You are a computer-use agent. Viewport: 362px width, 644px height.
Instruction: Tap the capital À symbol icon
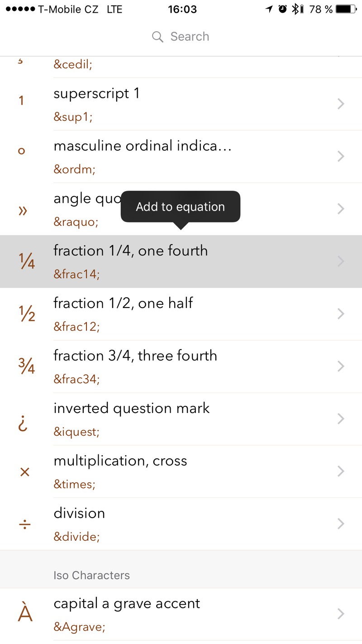click(x=25, y=614)
